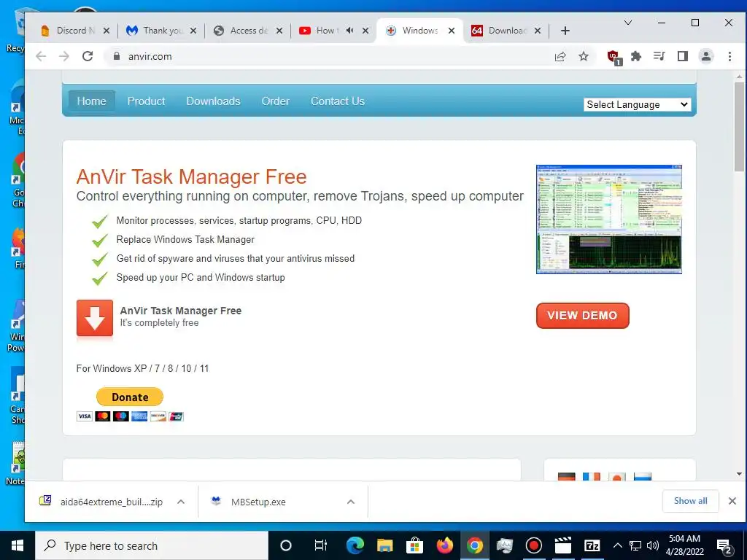The image size is (747, 560).
Task: Click the padlock site info icon
Action: (116, 56)
